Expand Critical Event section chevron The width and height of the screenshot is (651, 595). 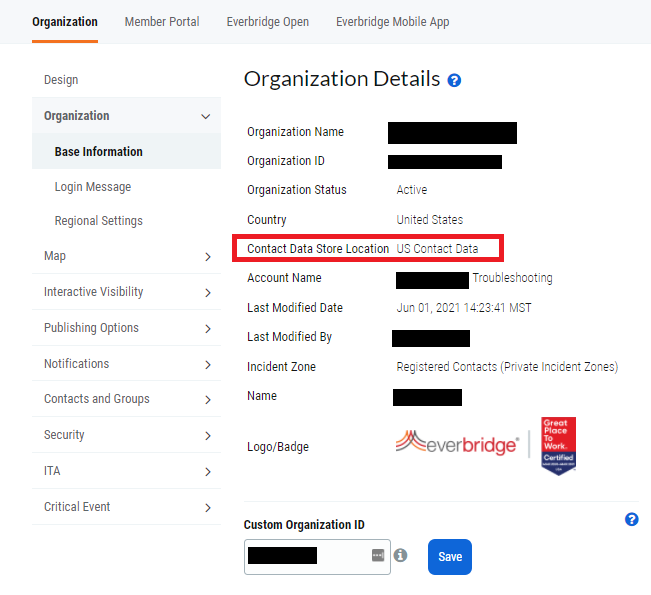[208, 507]
